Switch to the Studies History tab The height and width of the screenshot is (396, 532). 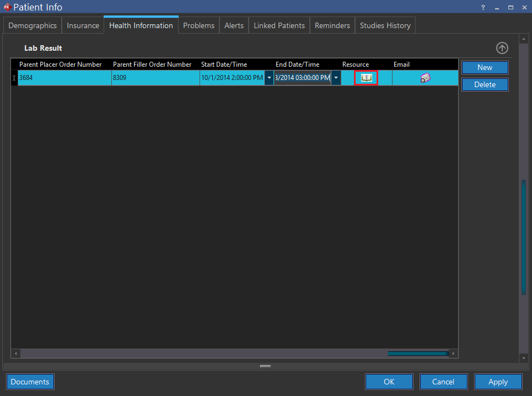pyautogui.click(x=385, y=25)
